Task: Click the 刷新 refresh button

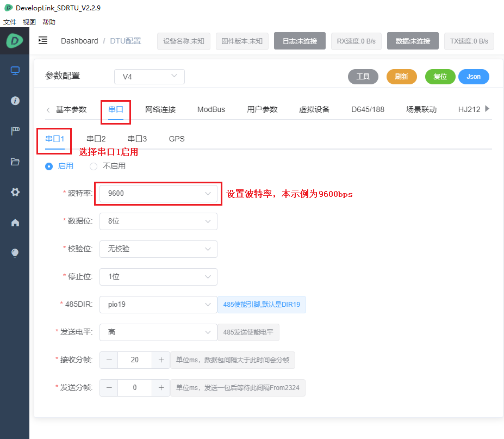Action: (x=401, y=77)
